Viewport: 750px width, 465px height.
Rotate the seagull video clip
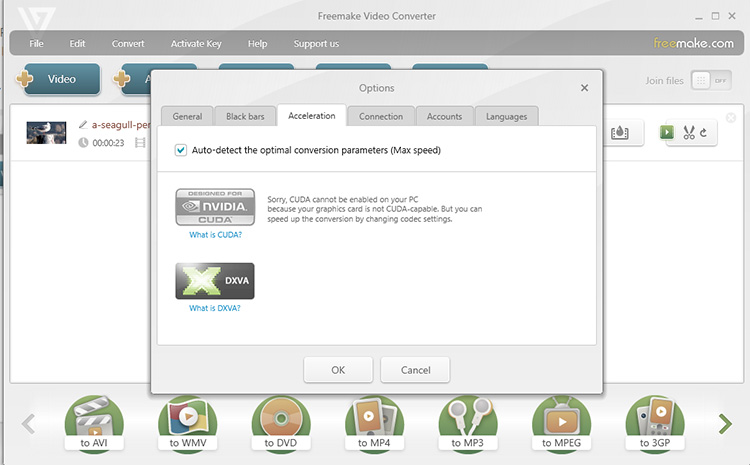[704, 133]
